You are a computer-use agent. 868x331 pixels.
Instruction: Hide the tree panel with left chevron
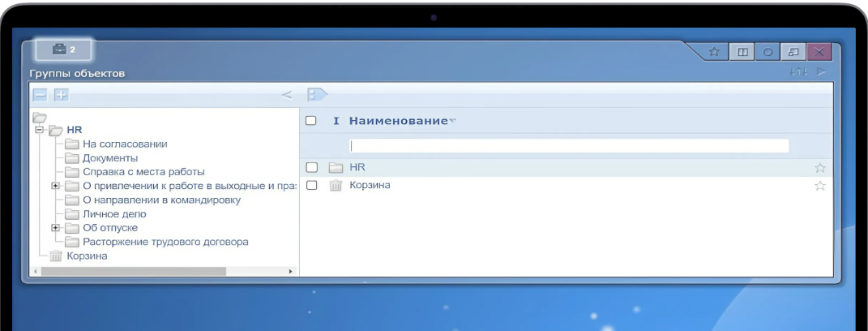[x=286, y=95]
